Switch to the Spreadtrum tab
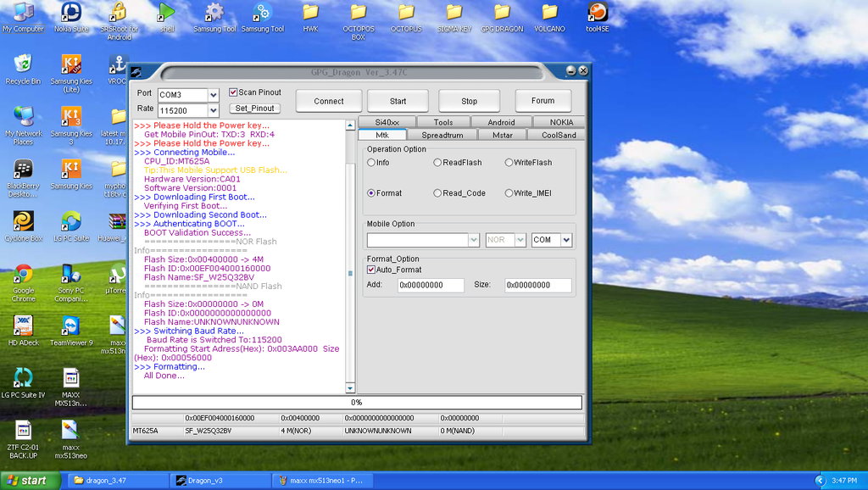This screenshot has height=490, width=868. click(442, 134)
